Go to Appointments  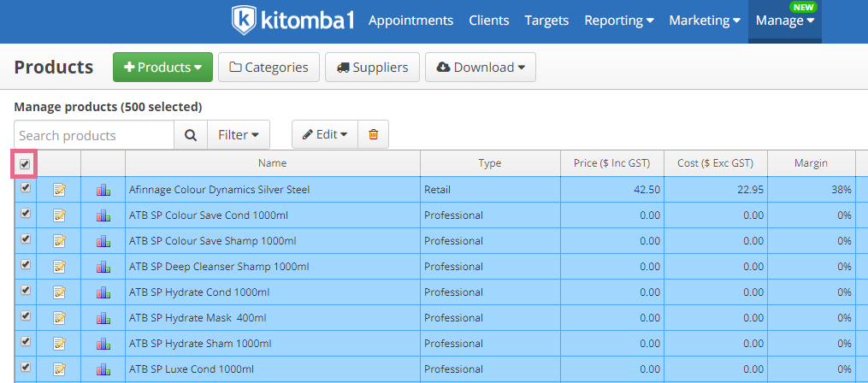410,21
